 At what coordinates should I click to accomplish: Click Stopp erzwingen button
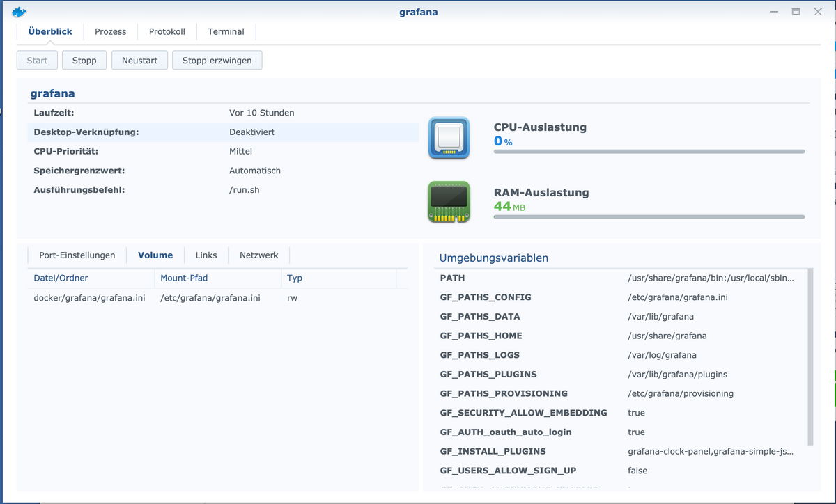[x=217, y=61]
